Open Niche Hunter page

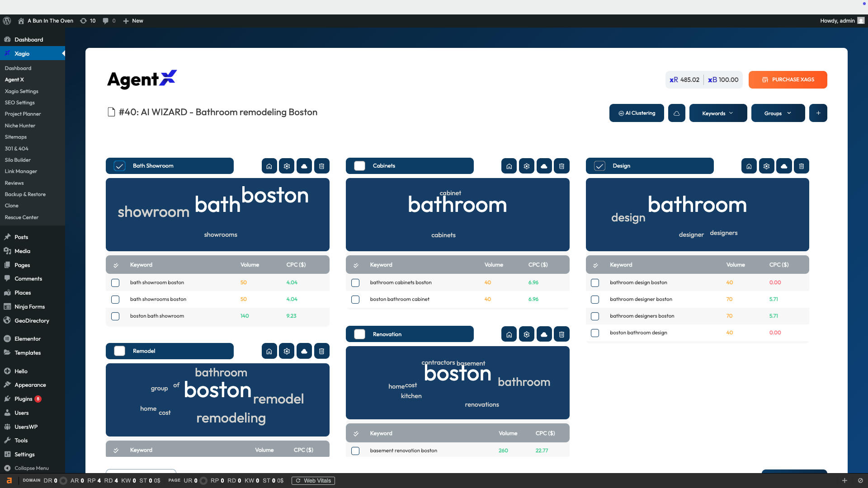pos(20,126)
